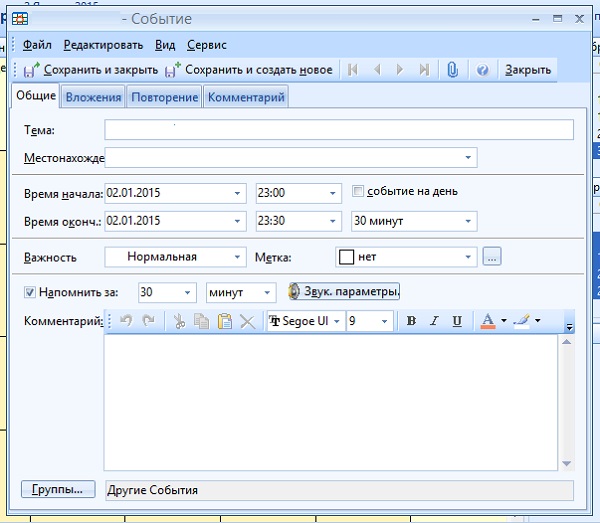Image resolution: width=600 pixels, height=523 pixels.
Task: Open Метка label dropdown
Action: coord(468,257)
